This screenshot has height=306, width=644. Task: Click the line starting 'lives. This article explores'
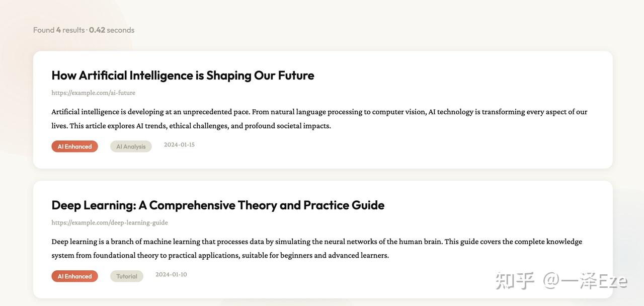click(191, 126)
